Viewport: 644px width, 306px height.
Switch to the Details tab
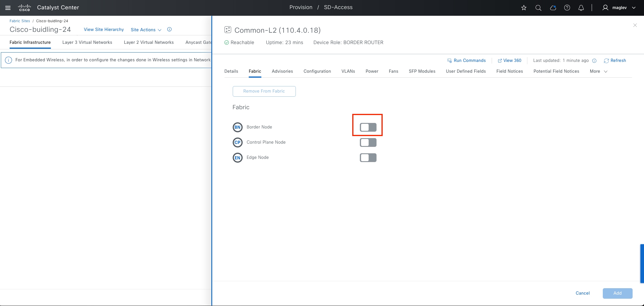pyautogui.click(x=231, y=71)
